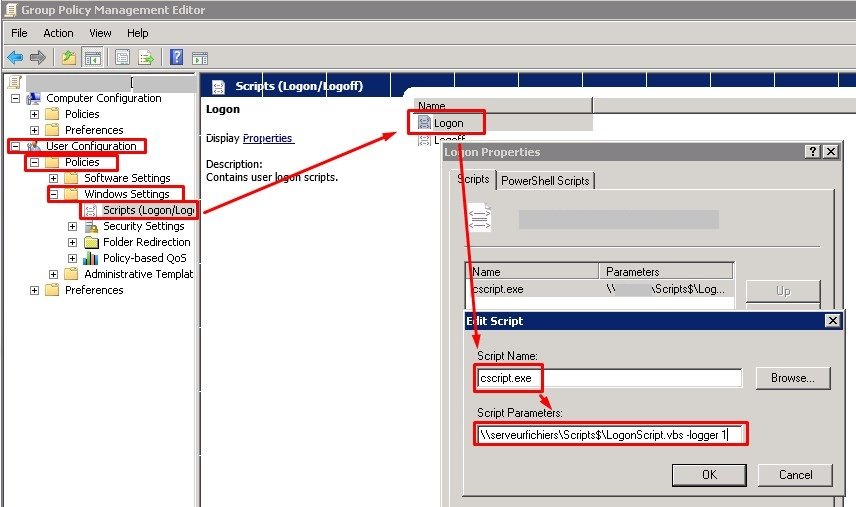Click the Back arrow in the toolbar

point(15,57)
